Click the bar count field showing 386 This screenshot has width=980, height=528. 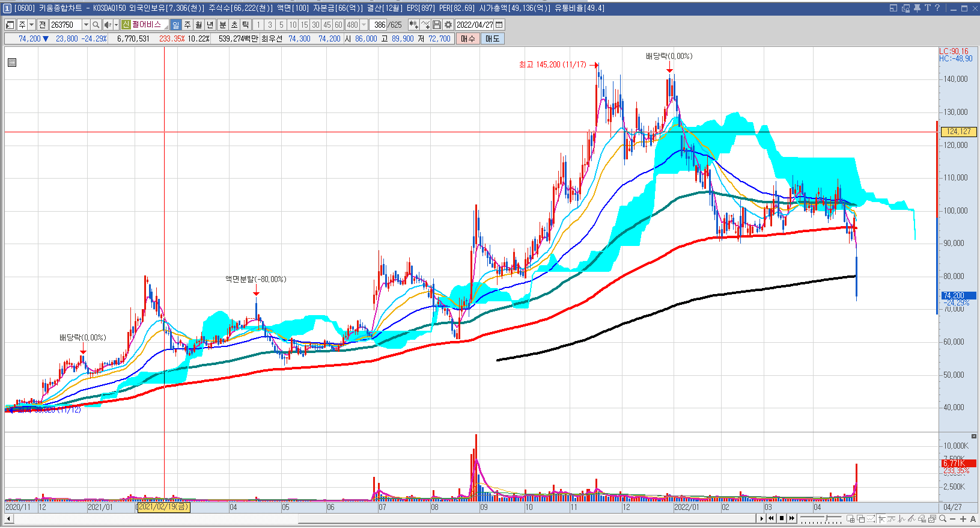379,25
